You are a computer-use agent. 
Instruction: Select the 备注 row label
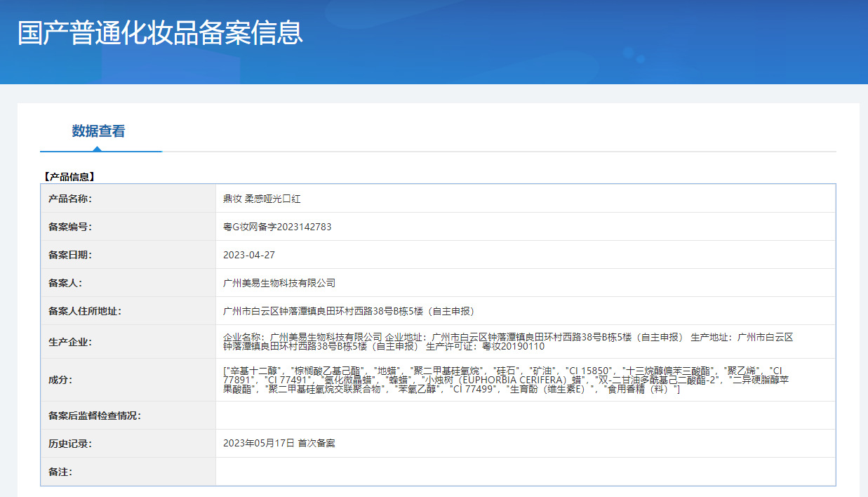(60, 472)
